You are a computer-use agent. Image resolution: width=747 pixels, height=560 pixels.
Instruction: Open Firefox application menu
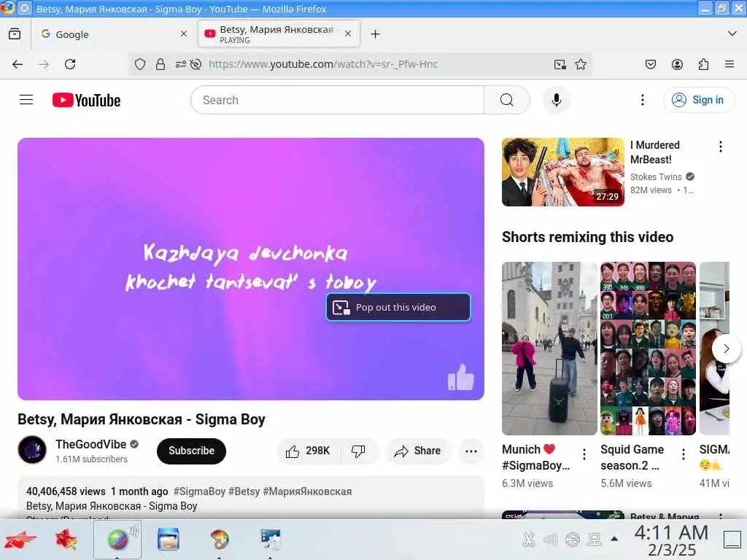click(729, 64)
